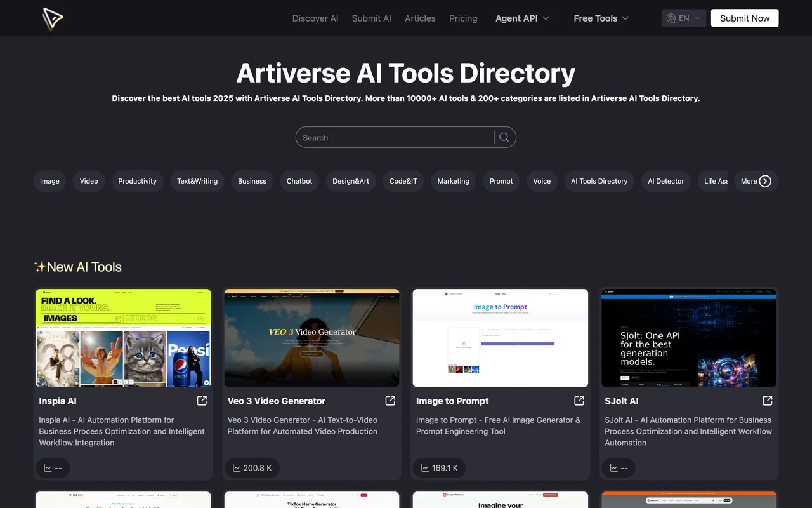Open the Pricing page
The width and height of the screenshot is (812, 508).
[x=463, y=18]
